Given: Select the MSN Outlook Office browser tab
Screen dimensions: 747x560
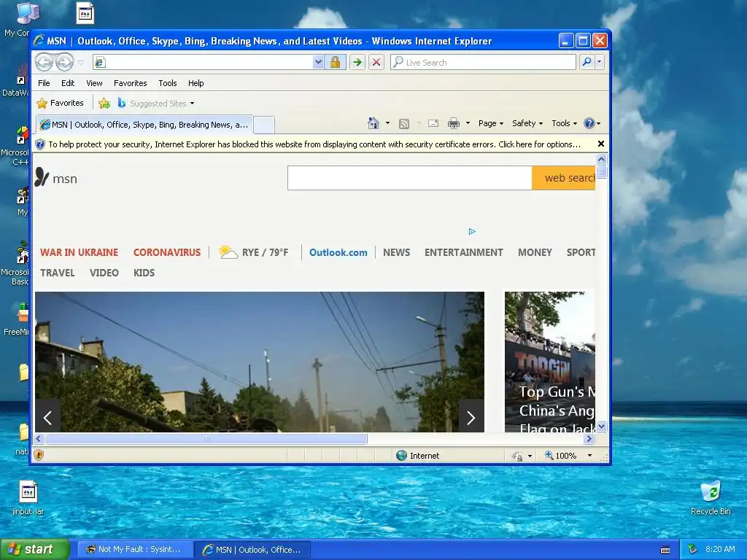Looking at the screenshot, I should pos(144,125).
